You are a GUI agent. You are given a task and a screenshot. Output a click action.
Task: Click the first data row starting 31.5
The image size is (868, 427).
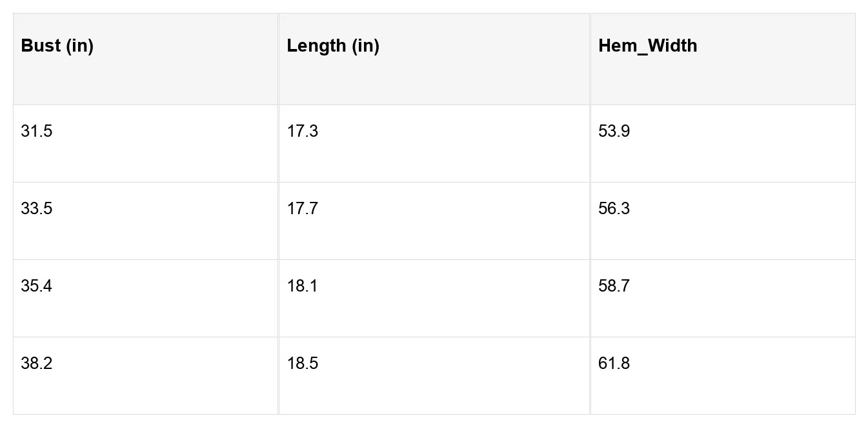coord(434,144)
